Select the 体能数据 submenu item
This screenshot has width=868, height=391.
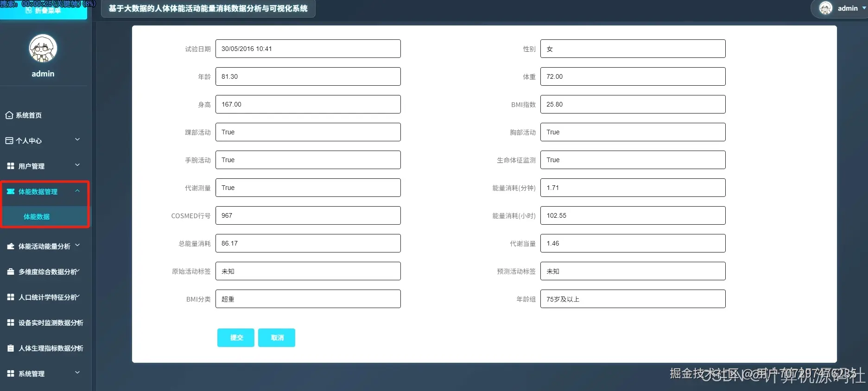point(44,217)
